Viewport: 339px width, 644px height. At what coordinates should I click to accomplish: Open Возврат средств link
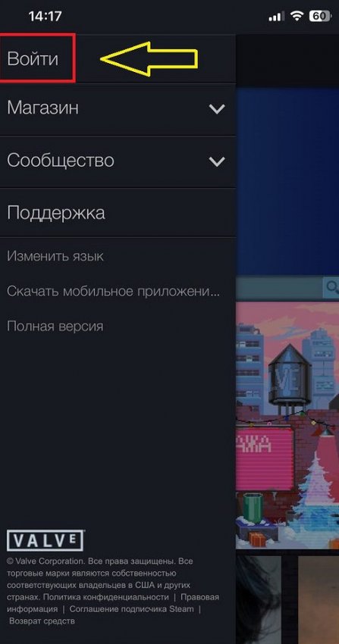point(42,621)
